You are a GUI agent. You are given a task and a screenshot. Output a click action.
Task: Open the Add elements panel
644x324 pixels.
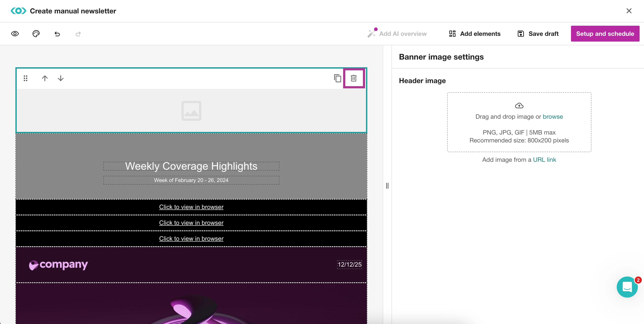pos(474,34)
